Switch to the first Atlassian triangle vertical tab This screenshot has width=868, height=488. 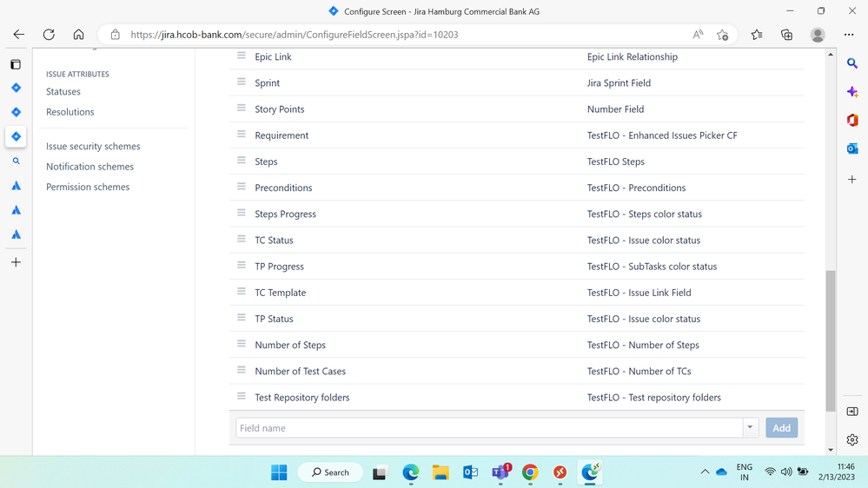[16, 186]
